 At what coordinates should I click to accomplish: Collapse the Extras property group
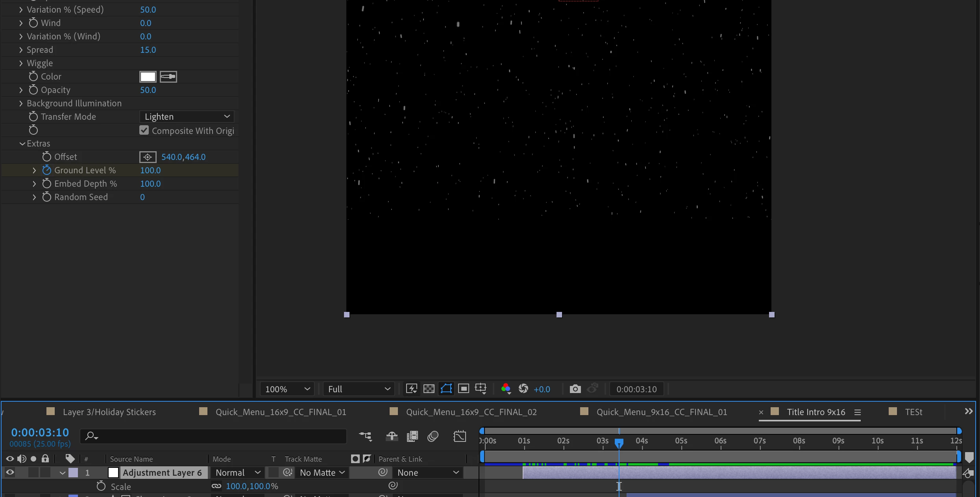22,144
